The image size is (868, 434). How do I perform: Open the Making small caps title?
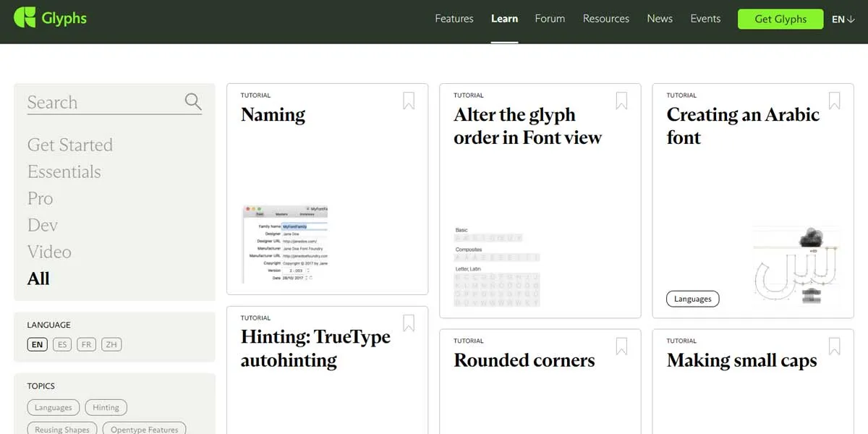741,360
